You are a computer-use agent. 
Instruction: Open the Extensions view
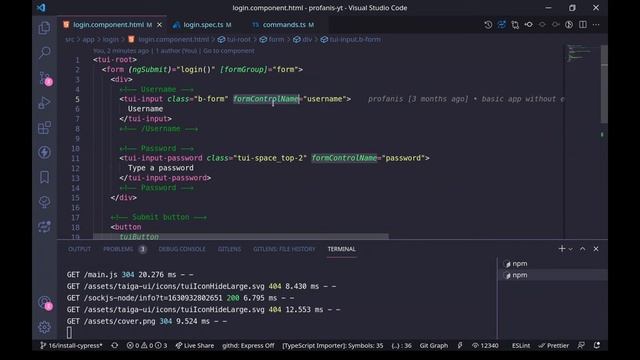click(44, 128)
